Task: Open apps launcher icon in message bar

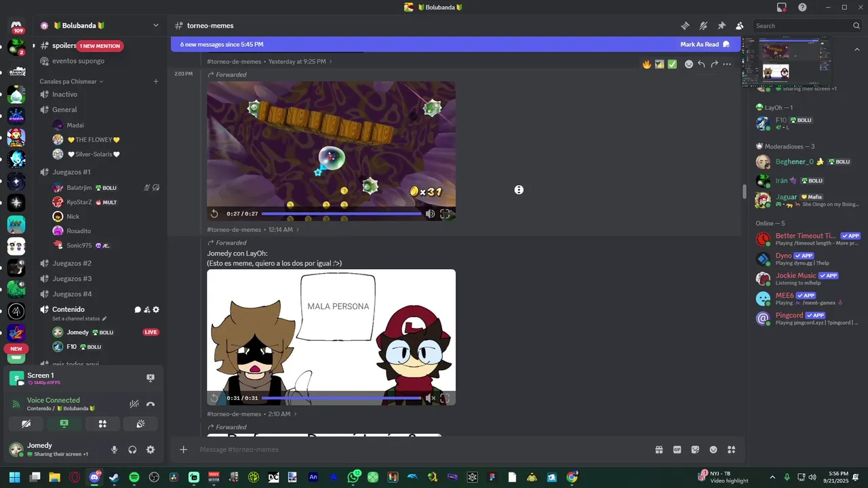Action: coord(731,449)
